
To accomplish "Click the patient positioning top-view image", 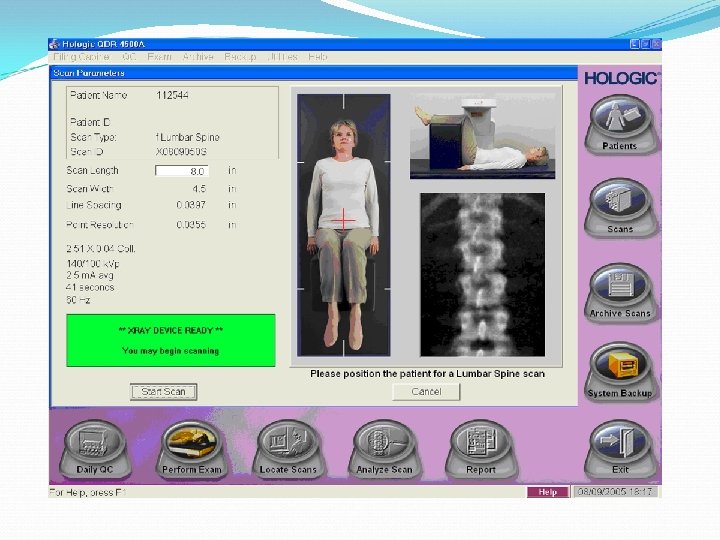I will coord(343,225).
